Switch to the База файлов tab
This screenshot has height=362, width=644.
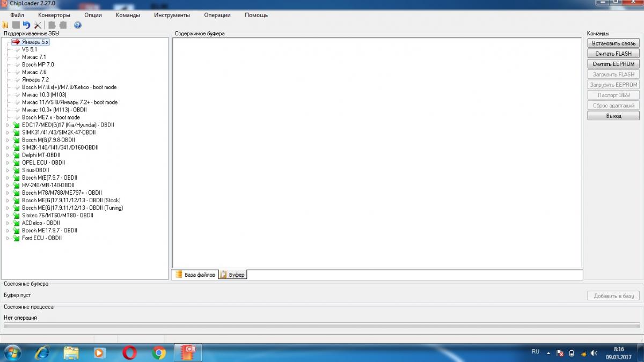tap(195, 275)
